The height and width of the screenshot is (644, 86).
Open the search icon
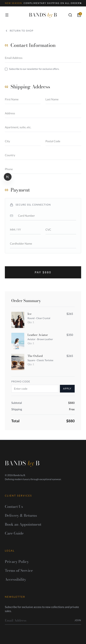tap(70, 15)
